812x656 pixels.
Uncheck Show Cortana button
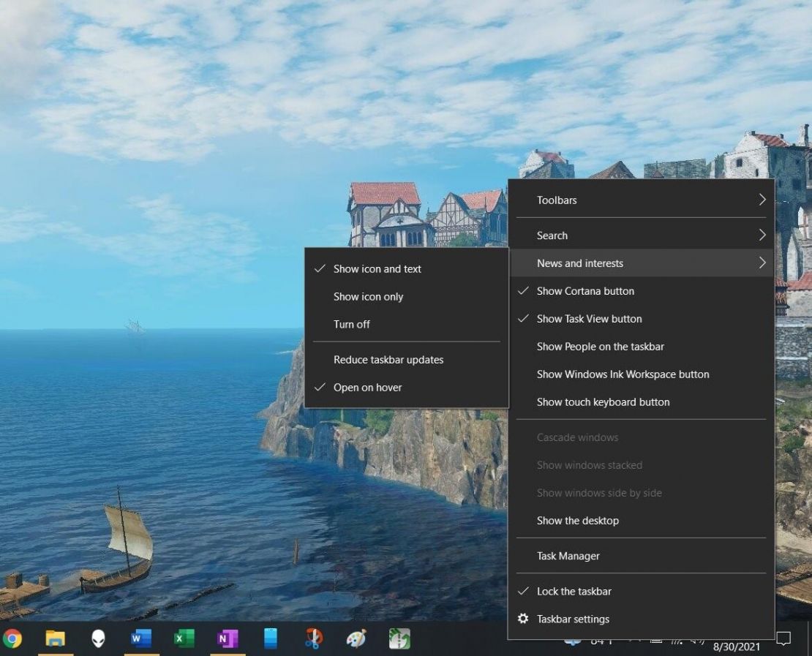(x=585, y=290)
